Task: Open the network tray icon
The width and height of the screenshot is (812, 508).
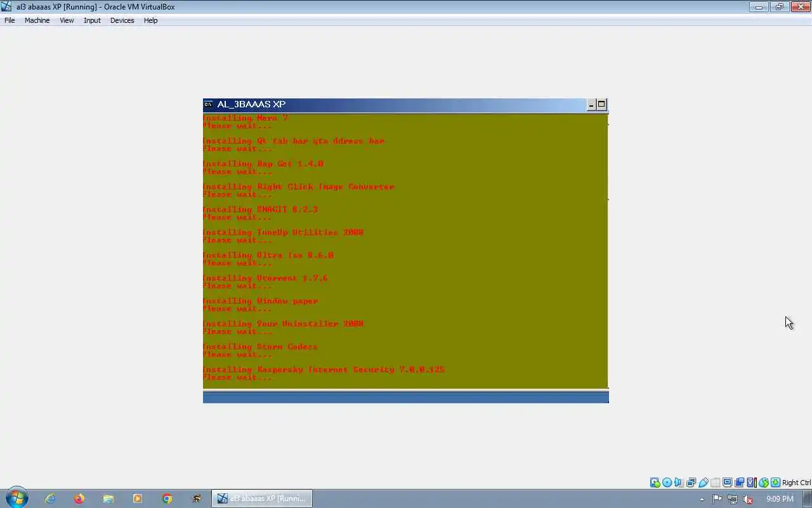Action: pos(733,499)
